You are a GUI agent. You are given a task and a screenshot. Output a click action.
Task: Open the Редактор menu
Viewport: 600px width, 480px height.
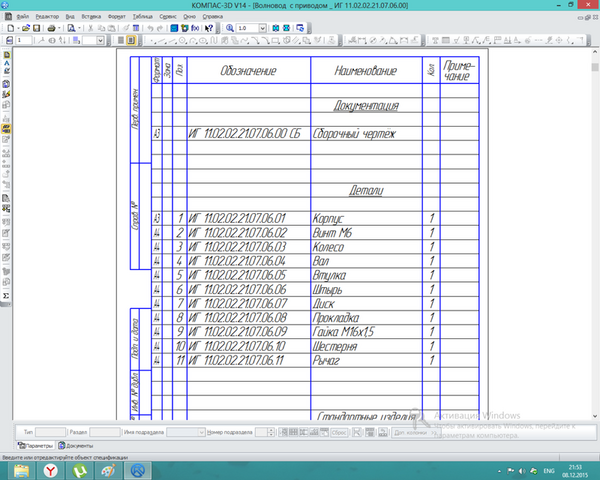pyautogui.click(x=47, y=16)
